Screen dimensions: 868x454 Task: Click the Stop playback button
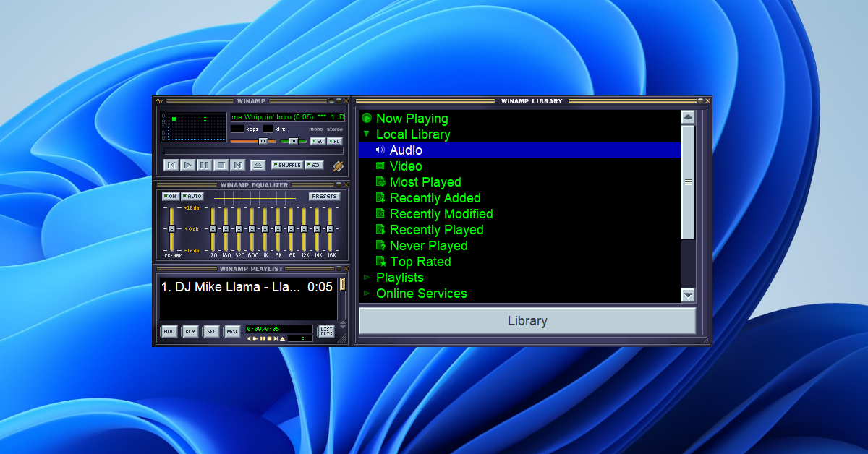221,166
